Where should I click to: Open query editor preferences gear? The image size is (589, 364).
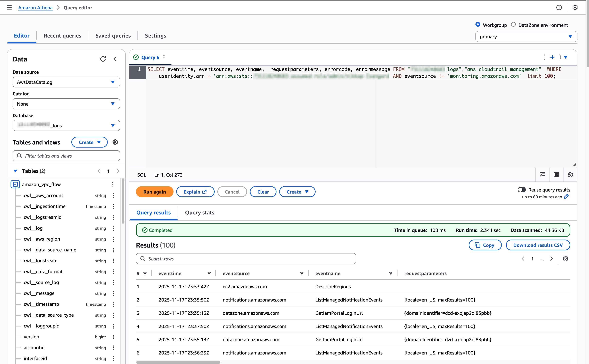570,175
